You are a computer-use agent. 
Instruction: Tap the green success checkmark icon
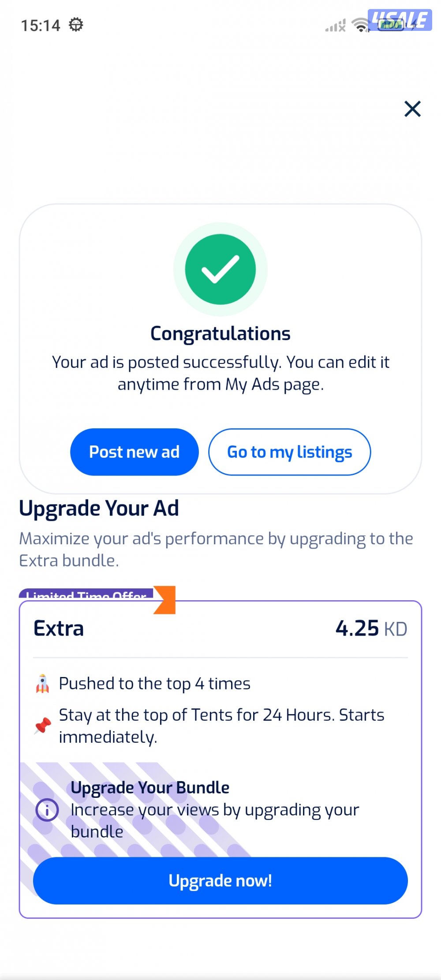(220, 269)
